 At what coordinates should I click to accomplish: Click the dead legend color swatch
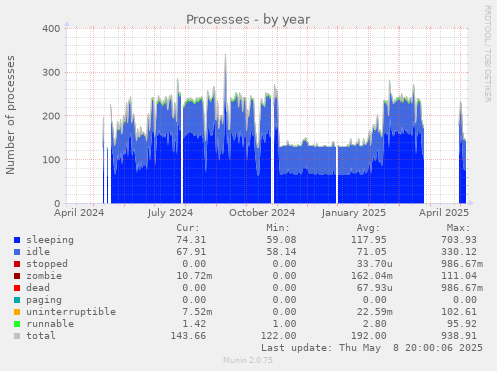coord(17,288)
